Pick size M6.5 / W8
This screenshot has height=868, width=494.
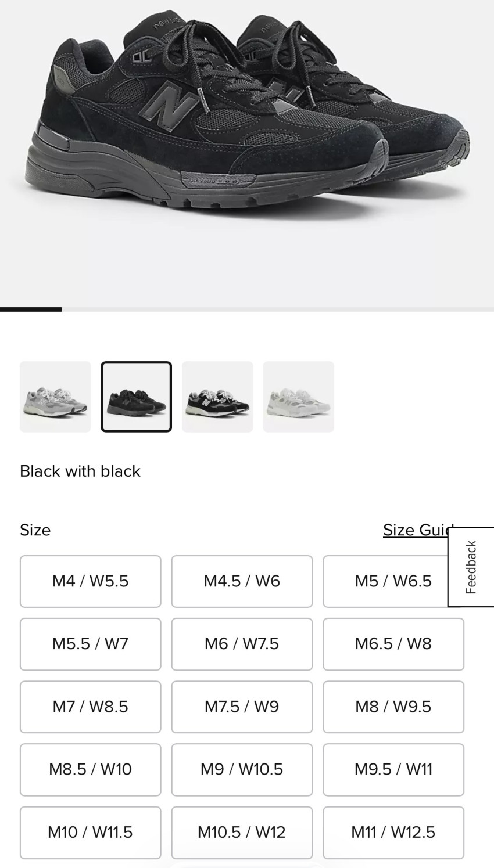tap(393, 644)
